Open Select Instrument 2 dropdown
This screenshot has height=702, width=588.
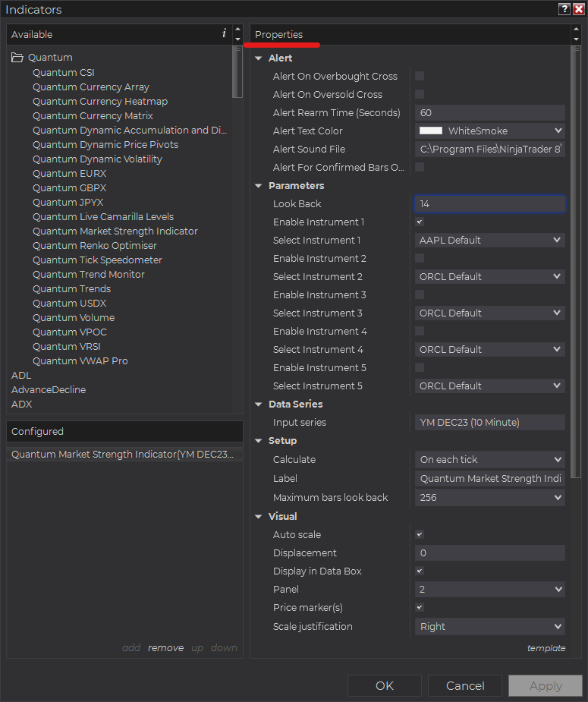click(x=490, y=277)
